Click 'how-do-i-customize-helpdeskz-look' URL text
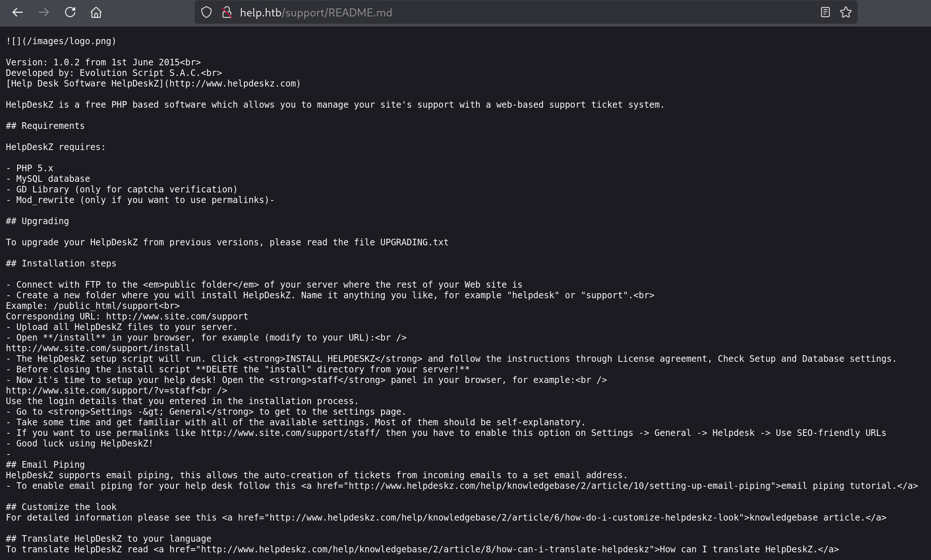931x560 pixels. (x=651, y=517)
